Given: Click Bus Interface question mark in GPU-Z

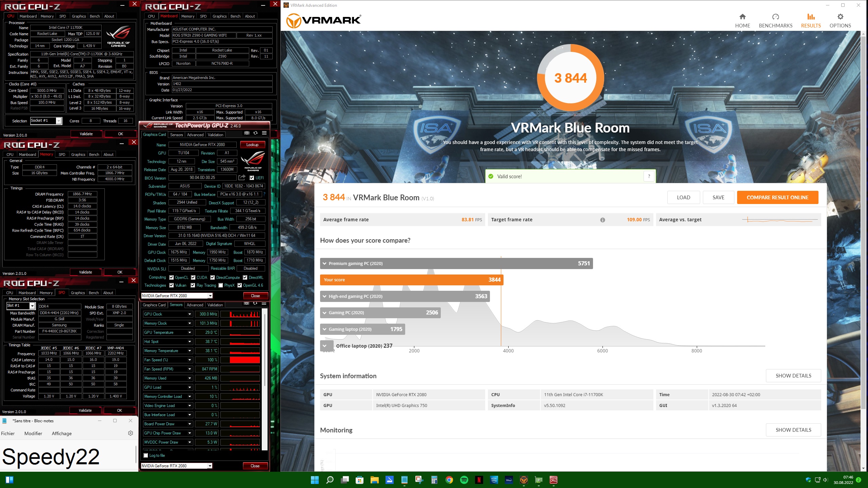Looking at the screenshot, I should 264,194.
